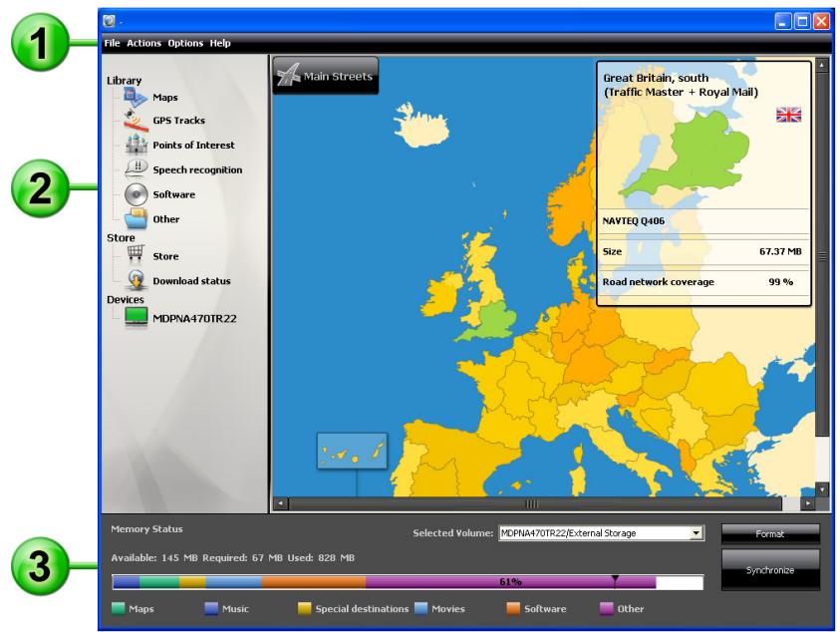The width and height of the screenshot is (840, 632).
Task: Click the vertical scrollbar grip on map
Action: (x=822, y=256)
